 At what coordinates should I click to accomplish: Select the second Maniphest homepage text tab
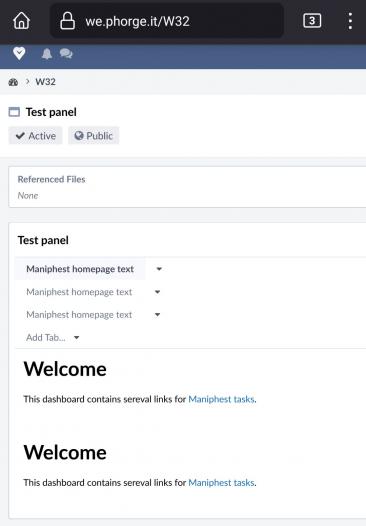[79, 292]
